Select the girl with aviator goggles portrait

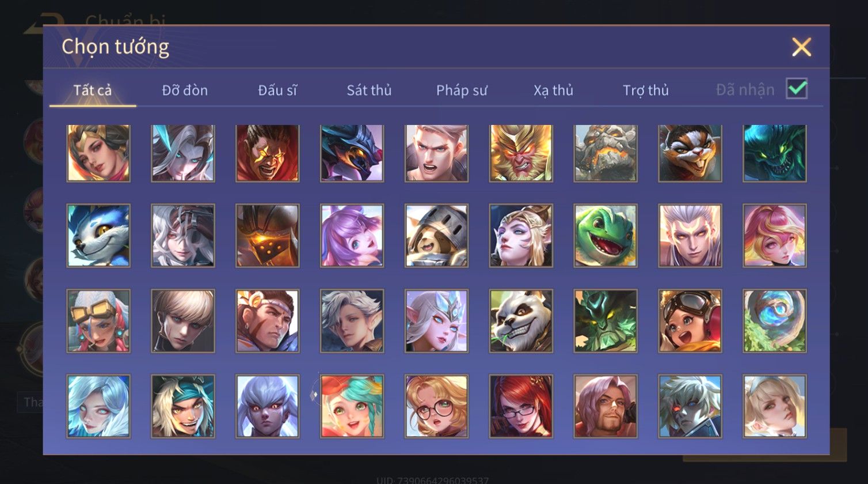pos(690,321)
